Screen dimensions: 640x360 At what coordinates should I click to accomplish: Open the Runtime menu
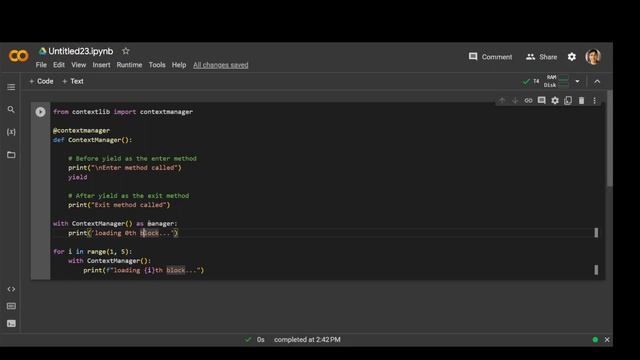pos(129,65)
